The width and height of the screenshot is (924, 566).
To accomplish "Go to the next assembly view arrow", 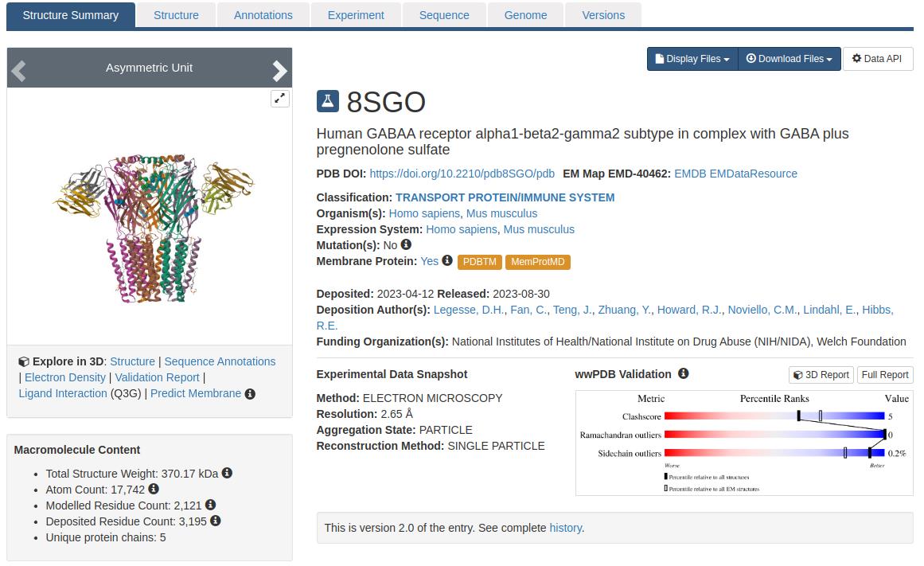I will click(x=279, y=71).
